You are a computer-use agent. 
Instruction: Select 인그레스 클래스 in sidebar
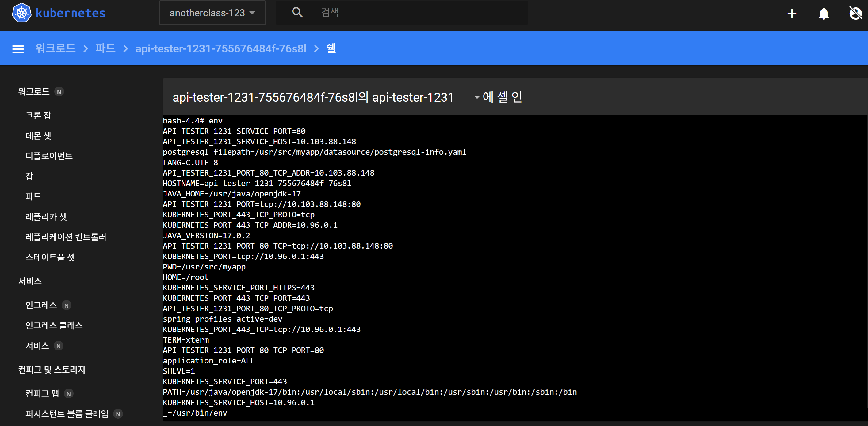click(x=54, y=326)
